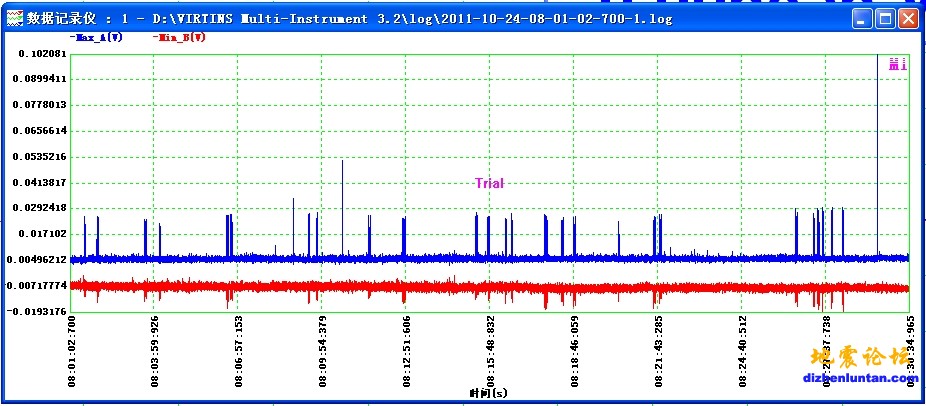Click the 08:09:54.379 time axis label

[322, 352]
